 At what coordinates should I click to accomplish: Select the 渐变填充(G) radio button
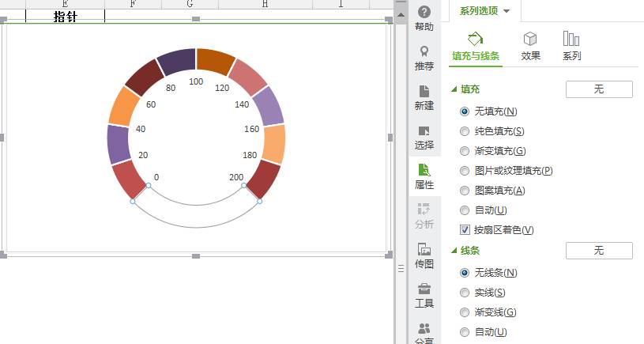click(465, 151)
